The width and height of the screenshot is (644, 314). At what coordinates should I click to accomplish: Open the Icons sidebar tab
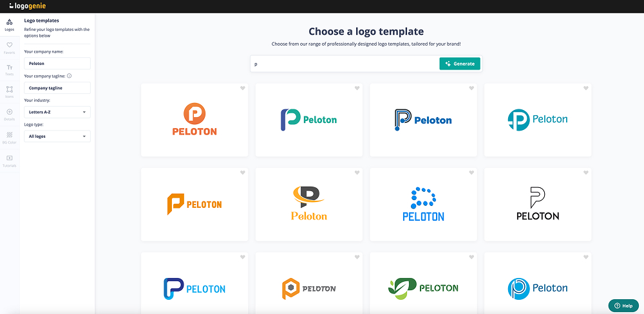[x=10, y=92]
